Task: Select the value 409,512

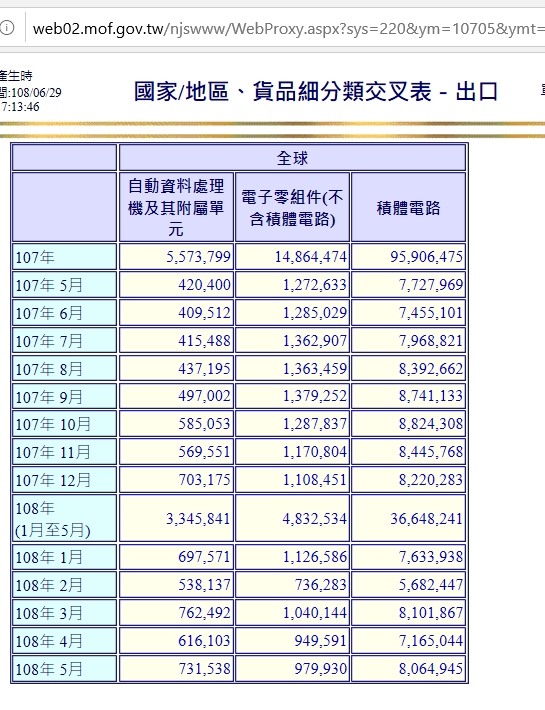Action: (204, 312)
